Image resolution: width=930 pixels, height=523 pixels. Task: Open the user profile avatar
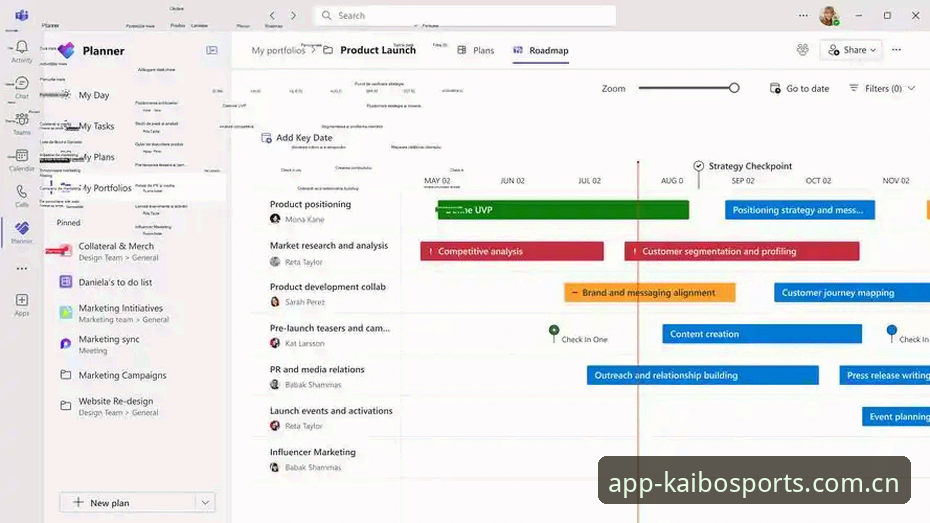(829, 15)
